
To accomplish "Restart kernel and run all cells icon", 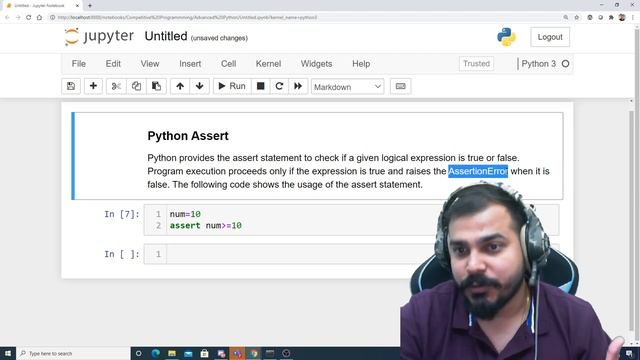I will pos(298,86).
